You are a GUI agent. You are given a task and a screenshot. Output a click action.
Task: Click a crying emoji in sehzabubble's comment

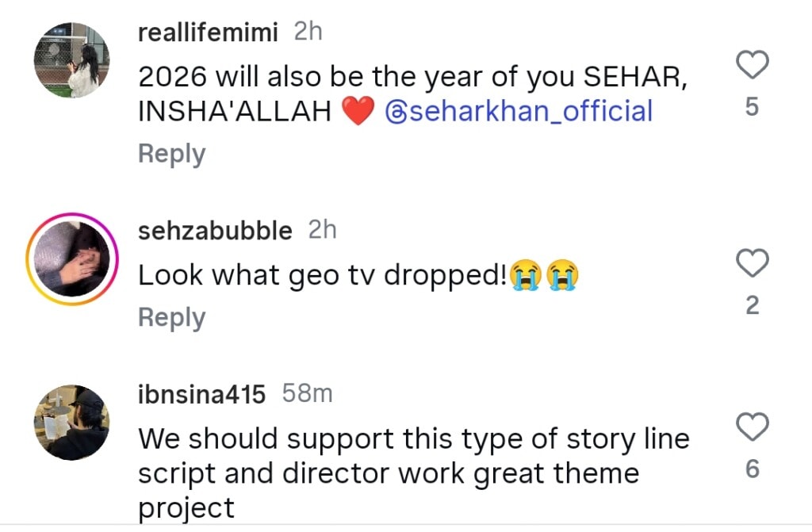523,275
